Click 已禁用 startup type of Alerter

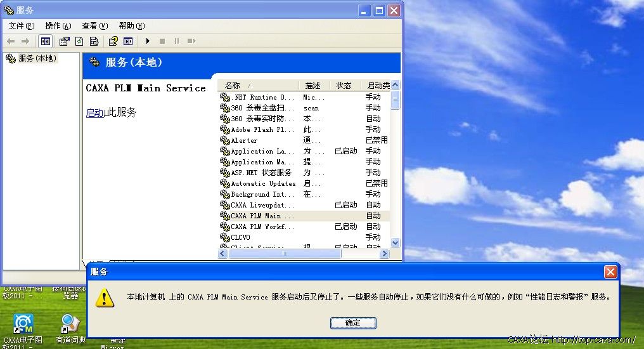[377, 141]
